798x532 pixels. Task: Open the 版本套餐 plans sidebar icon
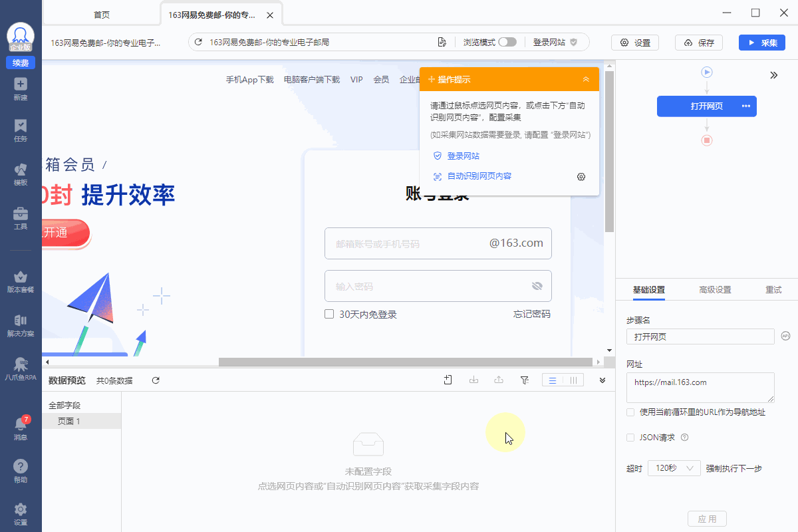click(x=21, y=281)
